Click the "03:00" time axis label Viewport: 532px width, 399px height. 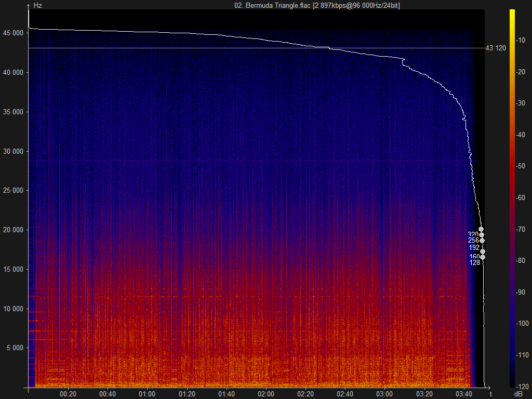384,394
